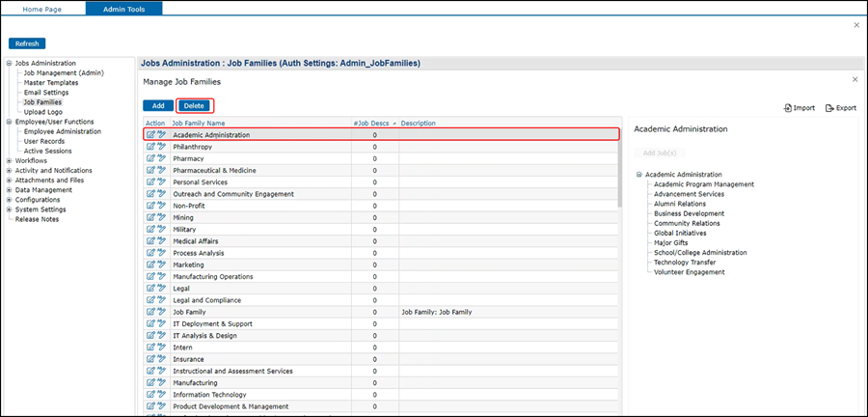Click the edit pencil icon for Philanthropy row
The image size is (868, 417).
150,147
